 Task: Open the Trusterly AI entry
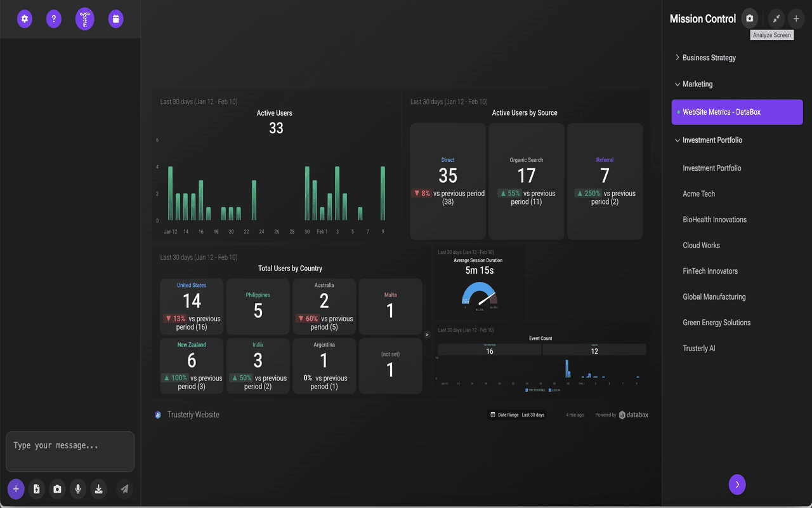[x=699, y=348]
